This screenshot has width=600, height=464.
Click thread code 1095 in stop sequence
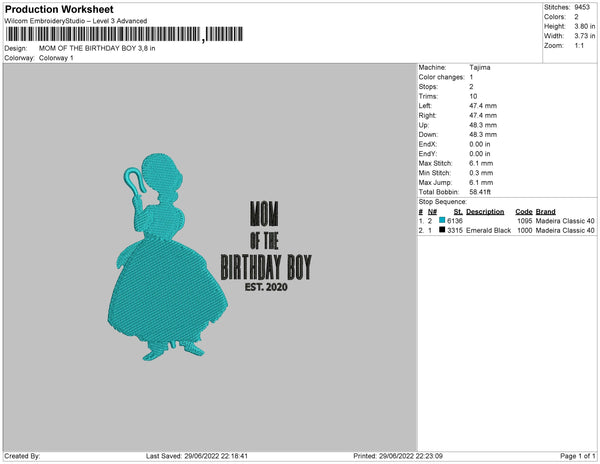525,221
